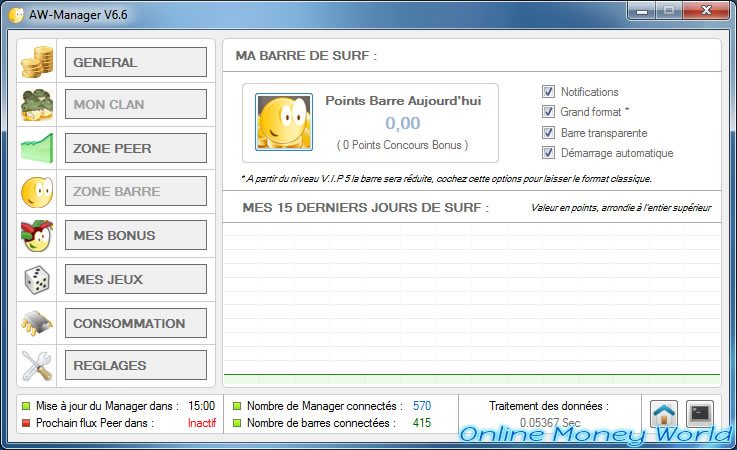Screen dimensions: 737x450
Task: Click the clan group icon beside MON CLAN
Action: coord(37,104)
